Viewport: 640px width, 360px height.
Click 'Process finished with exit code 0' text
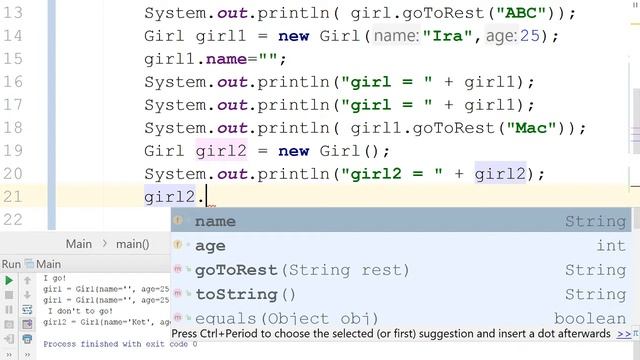pos(120,344)
